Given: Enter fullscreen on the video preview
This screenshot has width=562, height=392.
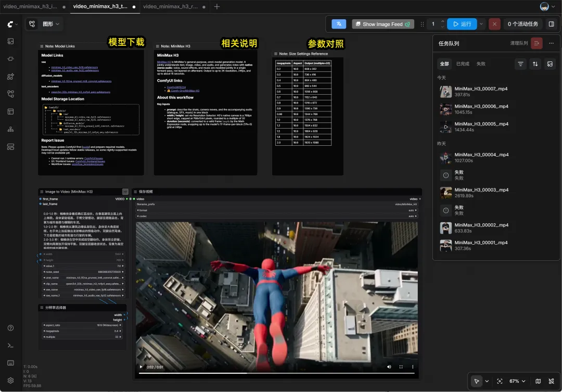Looking at the screenshot, I should tap(401, 367).
